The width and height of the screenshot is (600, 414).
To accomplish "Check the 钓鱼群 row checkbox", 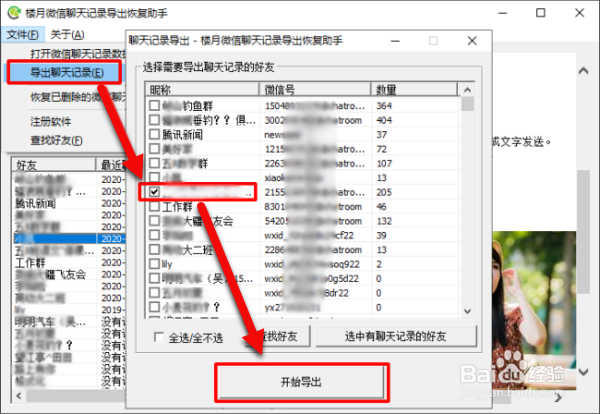I will click(x=154, y=105).
